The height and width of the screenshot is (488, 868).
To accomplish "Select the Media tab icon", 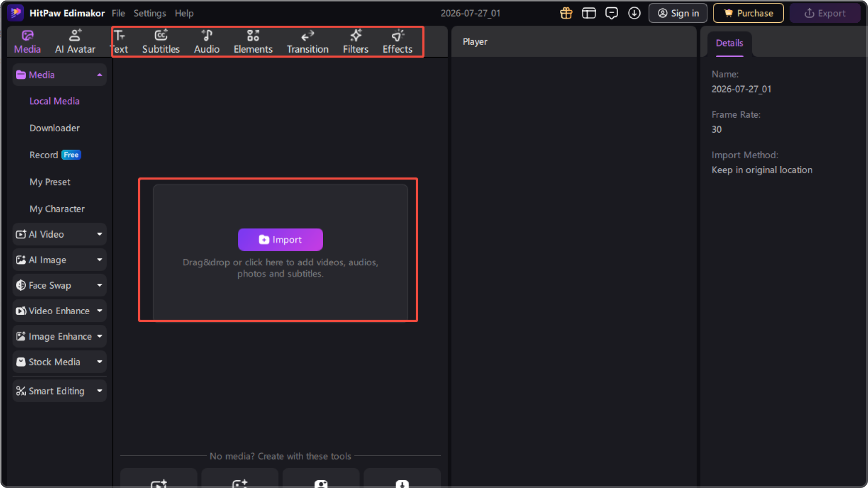I will coord(28,35).
